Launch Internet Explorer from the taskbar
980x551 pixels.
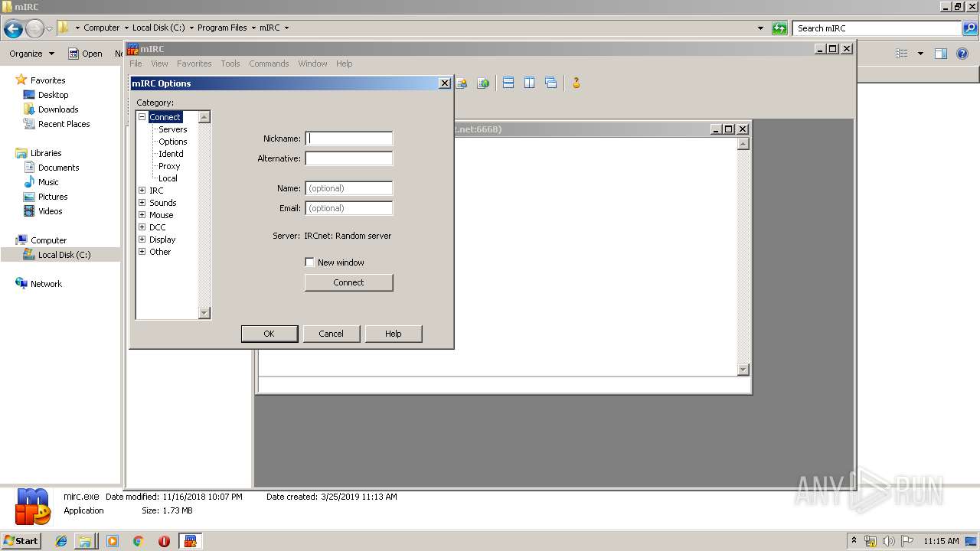(61, 541)
